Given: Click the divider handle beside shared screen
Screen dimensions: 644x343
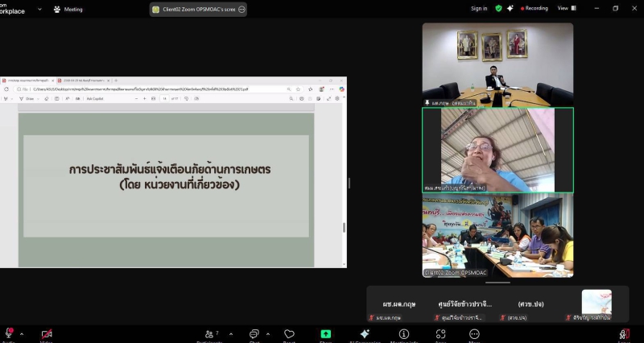Looking at the screenshot, I should pyautogui.click(x=349, y=184).
